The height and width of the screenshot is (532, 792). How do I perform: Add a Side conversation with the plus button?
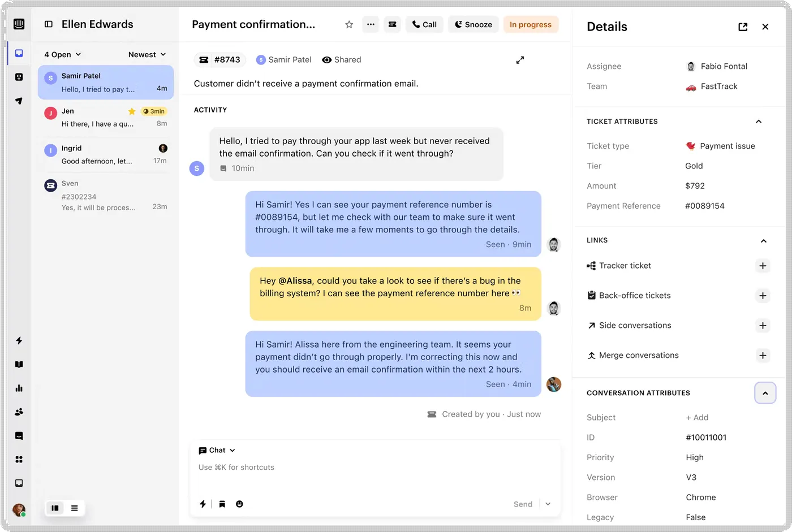point(763,326)
